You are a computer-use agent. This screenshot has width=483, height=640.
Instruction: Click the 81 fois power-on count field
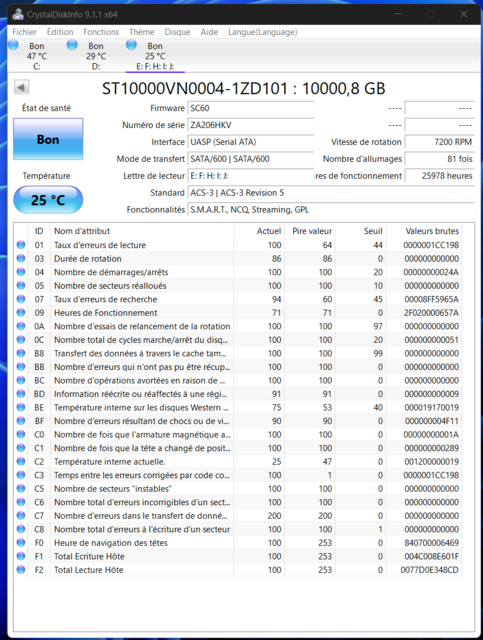click(440, 159)
